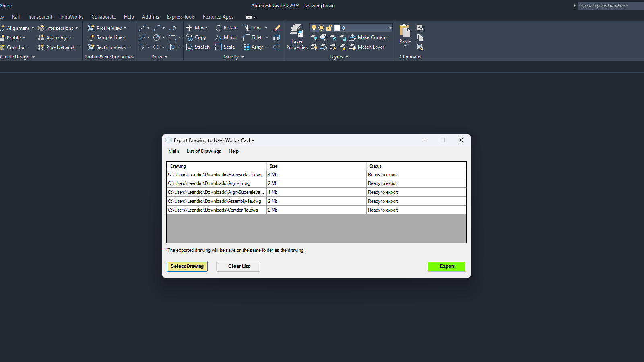Open the Profile View dropdown
644x362 pixels.
(x=125, y=28)
